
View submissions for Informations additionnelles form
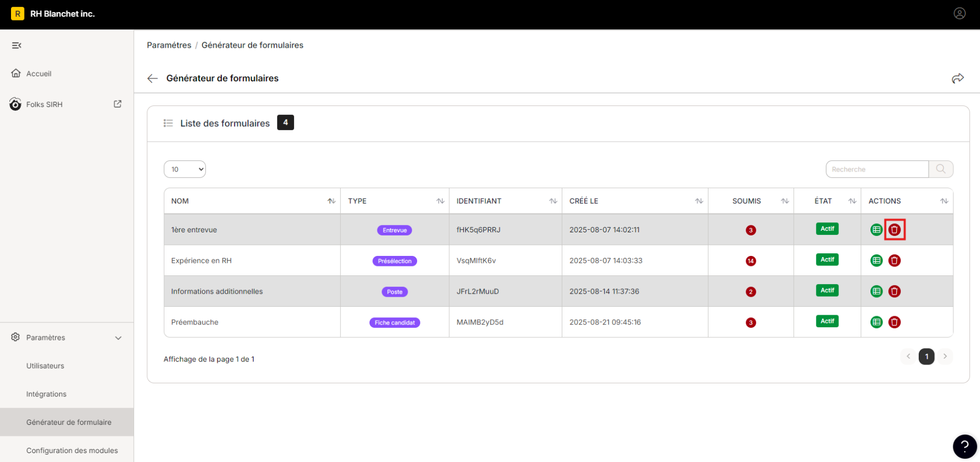877,292
